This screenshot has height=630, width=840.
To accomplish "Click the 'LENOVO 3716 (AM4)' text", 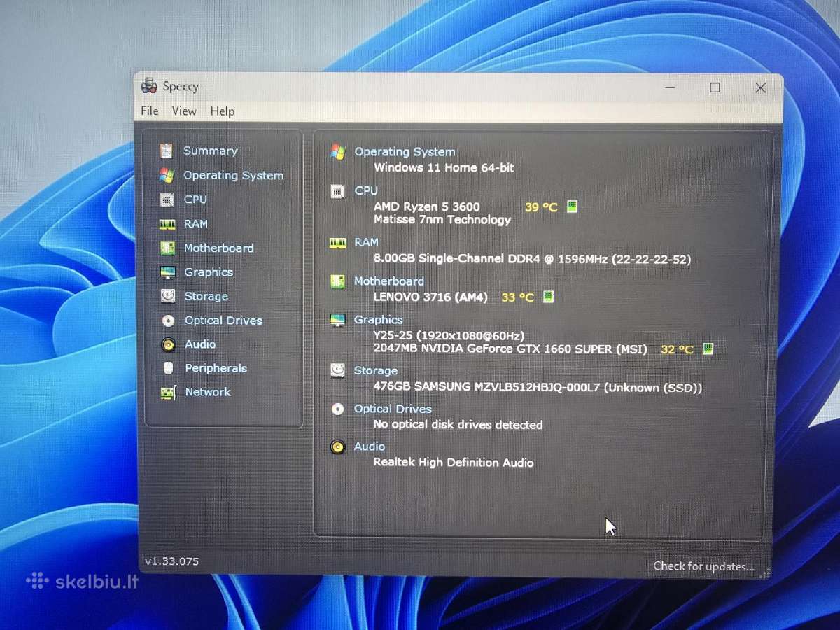I will pyautogui.click(x=430, y=297).
